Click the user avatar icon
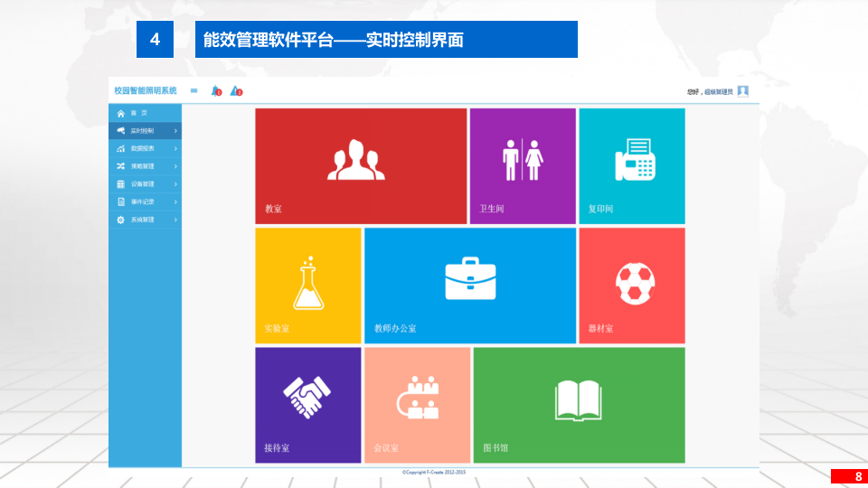Image resolution: width=868 pixels, height=488 pixels. [x=743, y=91]
